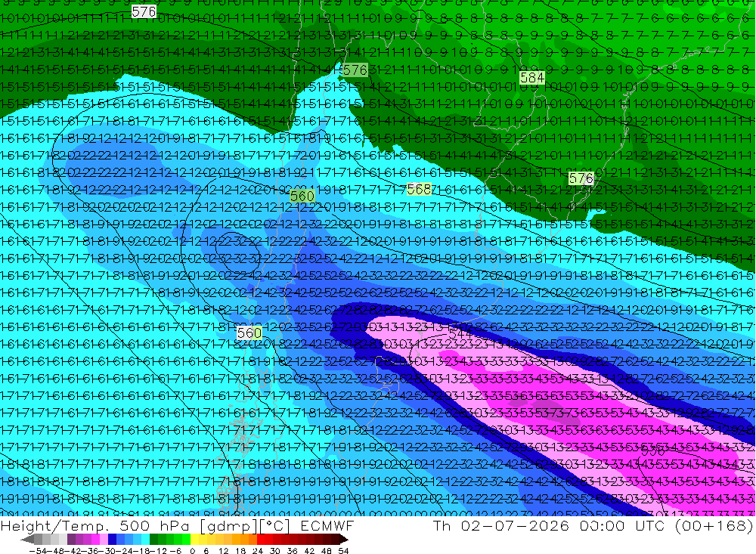Click the 'Th 02-07-2026' forecast date text

click(501, 525)
